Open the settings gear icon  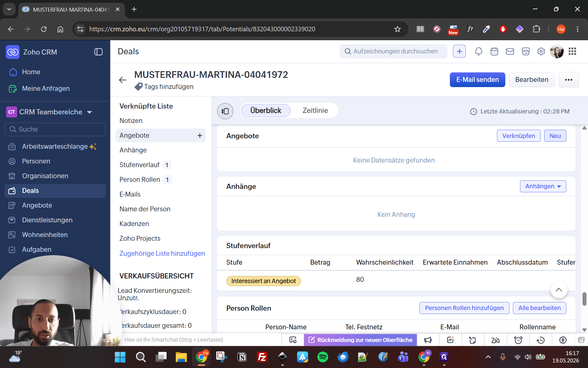(x=541, y=52)
